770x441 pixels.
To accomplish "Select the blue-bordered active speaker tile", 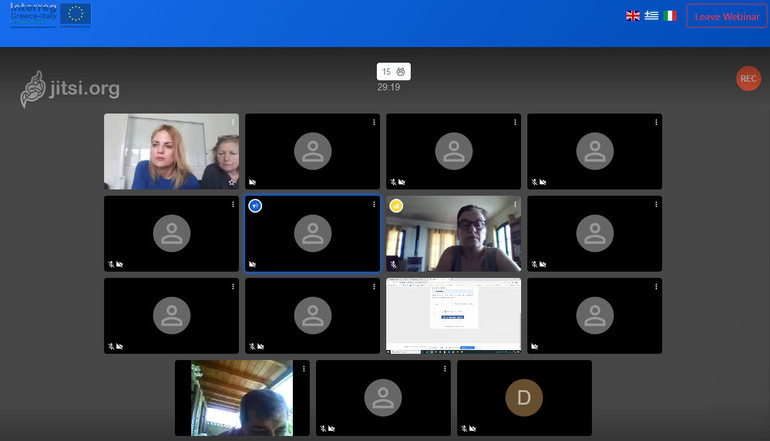I will [312, 234].
